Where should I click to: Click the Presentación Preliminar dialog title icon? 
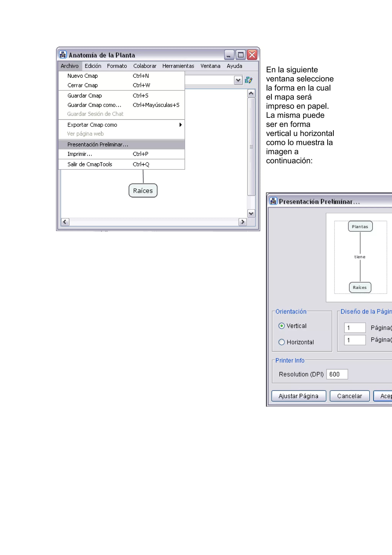pos(273,201)
